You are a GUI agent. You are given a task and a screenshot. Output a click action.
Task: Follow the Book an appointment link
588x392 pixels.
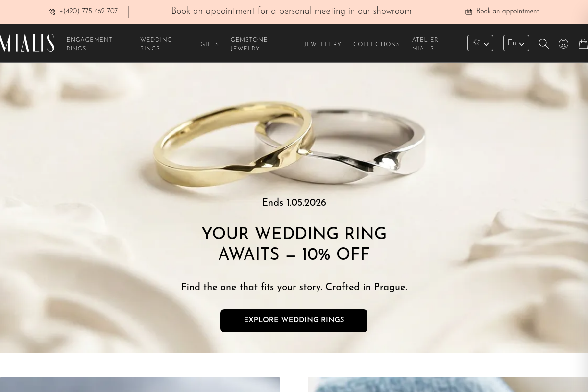point(508,11)
